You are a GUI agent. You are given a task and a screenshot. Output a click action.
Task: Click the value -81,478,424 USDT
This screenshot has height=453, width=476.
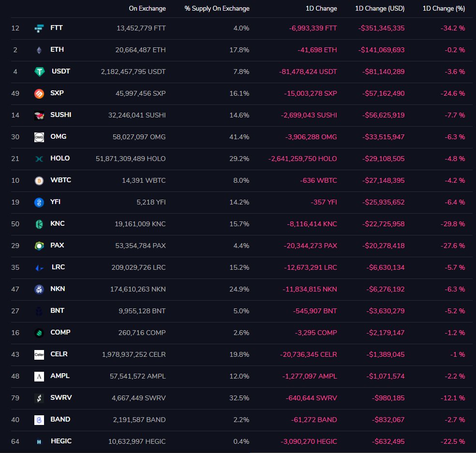308,72
